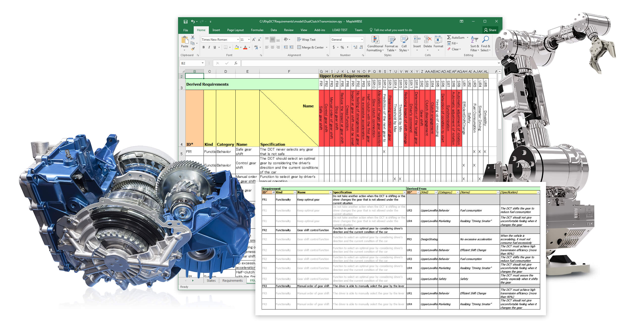Click the Insert Function fx icon
This screenshot has width=644, height=334.
tap(236, 63)
